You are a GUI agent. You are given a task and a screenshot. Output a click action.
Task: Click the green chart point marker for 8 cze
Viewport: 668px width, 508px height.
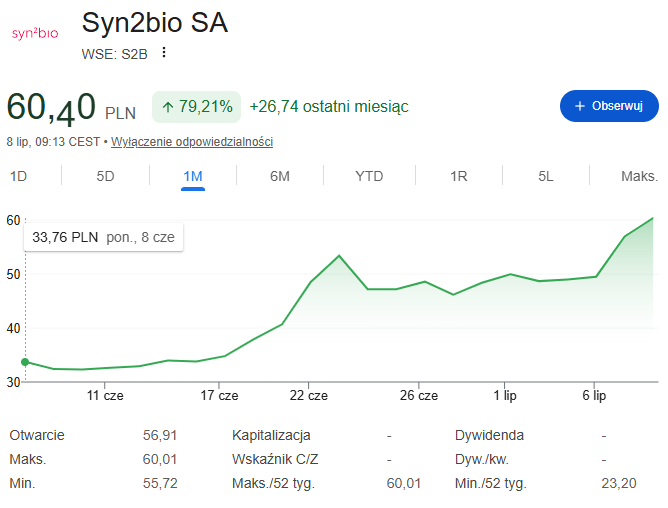pos(25,362)
